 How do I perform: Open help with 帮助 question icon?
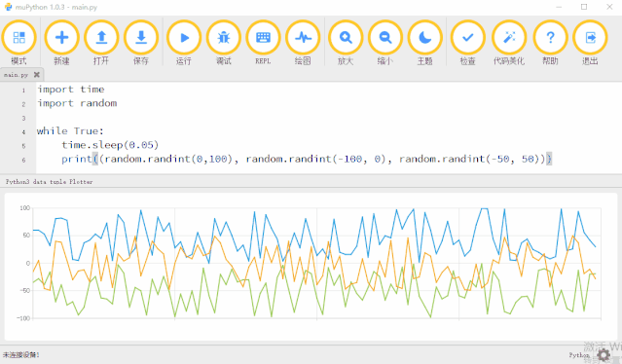click(550, 38)
